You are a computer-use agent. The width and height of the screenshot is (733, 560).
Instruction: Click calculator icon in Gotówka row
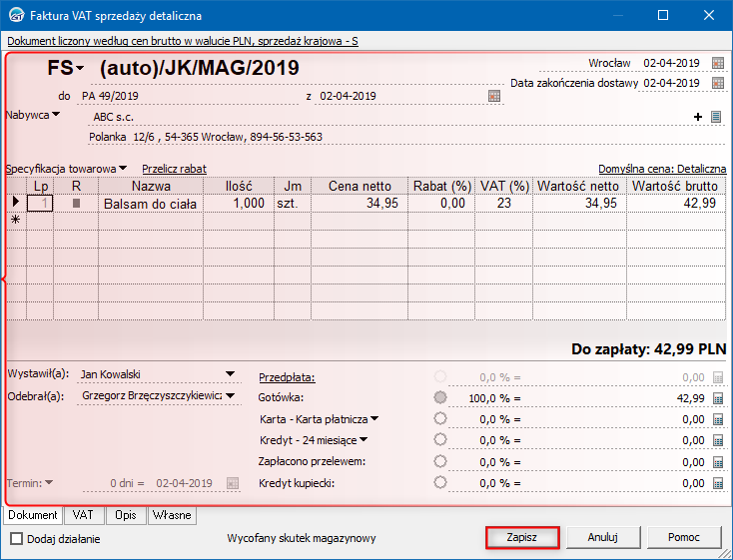tap(717, 397)
